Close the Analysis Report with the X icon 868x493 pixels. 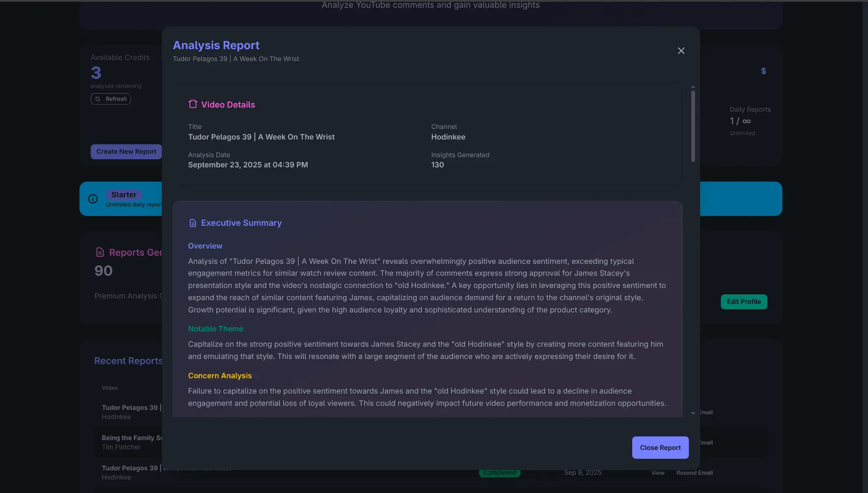(x=681, y=51)
